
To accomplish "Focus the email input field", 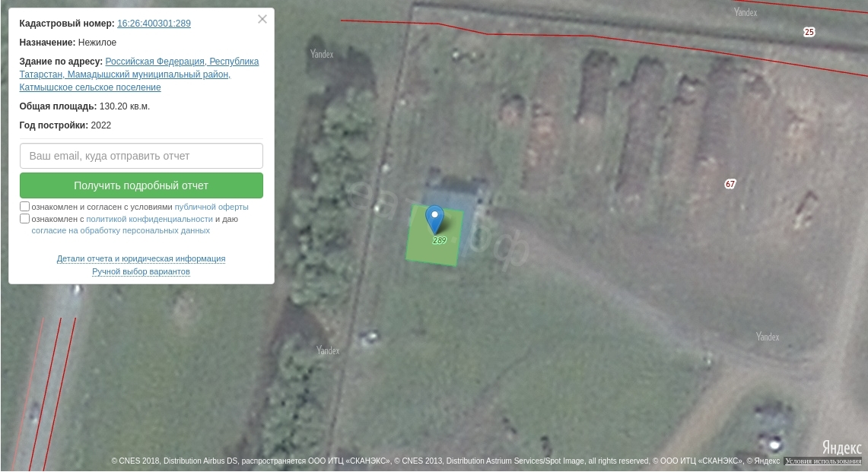I will pyautogui.click(x=141, y=156).
